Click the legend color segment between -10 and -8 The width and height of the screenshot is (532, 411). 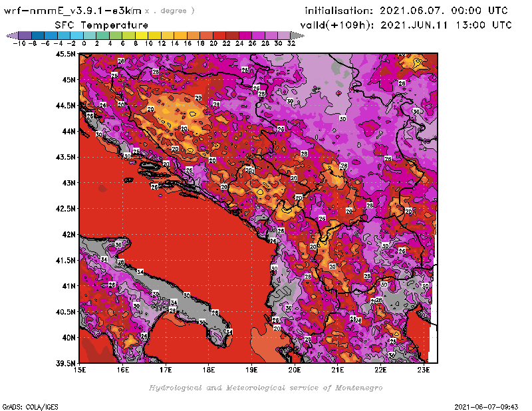click(25, 35)
